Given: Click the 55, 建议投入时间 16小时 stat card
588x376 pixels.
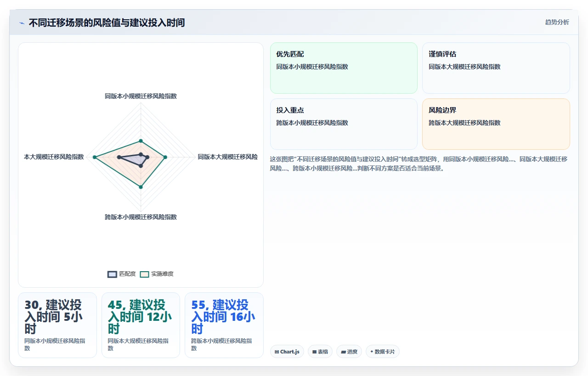Looking at the screenshot, I should coord(224,325).
